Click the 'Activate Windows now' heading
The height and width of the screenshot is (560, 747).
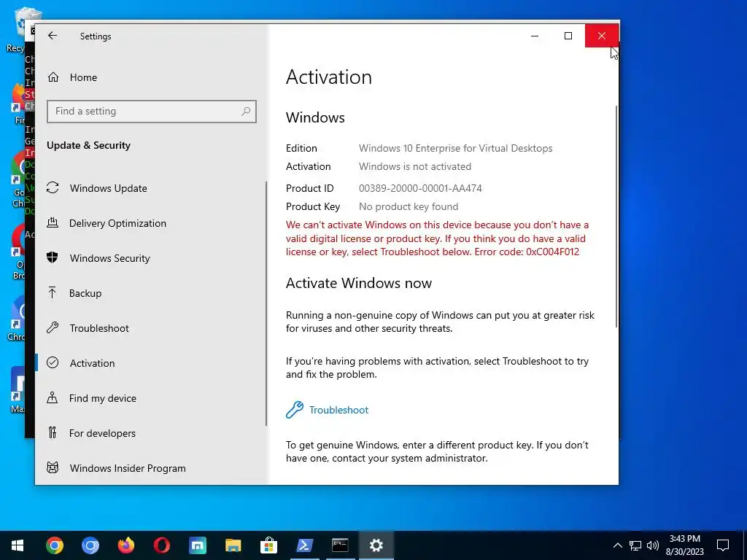coord(359,283)
